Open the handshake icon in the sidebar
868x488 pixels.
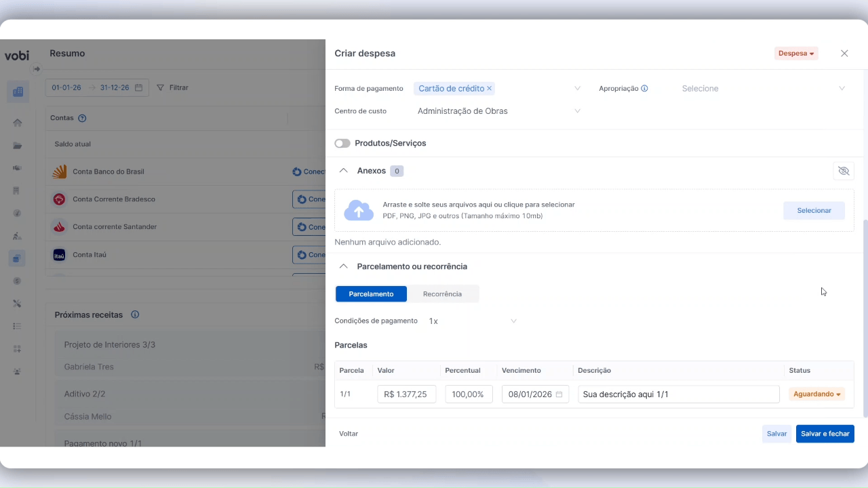click(18, 168)
